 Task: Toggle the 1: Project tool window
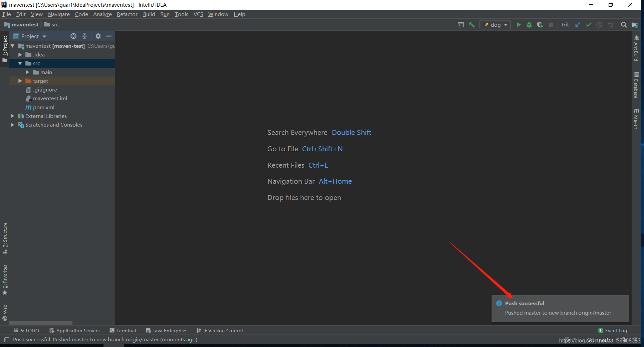(5, 49)
